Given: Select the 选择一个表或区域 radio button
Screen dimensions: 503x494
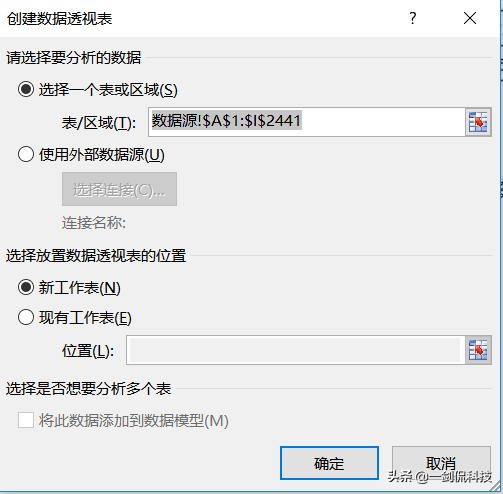Looking at the screenshot, I should 26,89.
